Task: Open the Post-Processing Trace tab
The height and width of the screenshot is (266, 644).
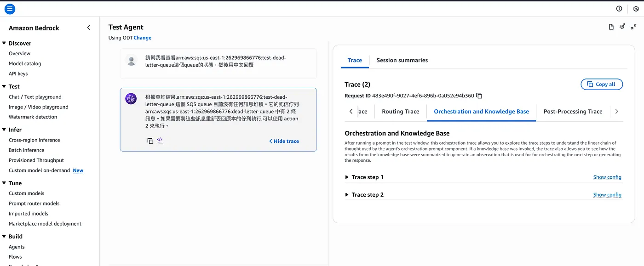Action: click(x=573, y=112)
